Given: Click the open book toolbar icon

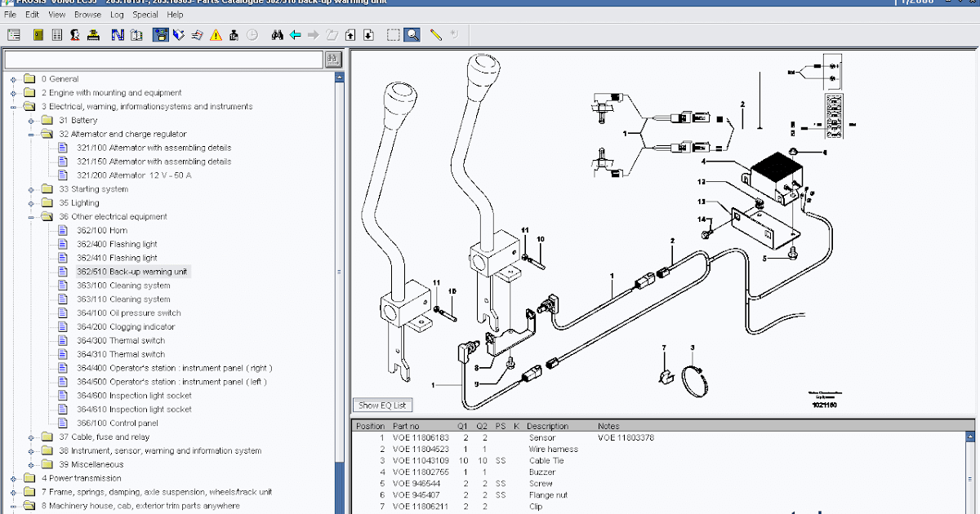Looking at the screenshot, I should pos(136,35).
